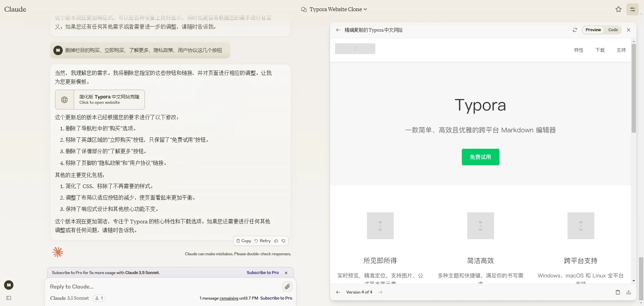Click the M avatar on the user message
This screenshot has width=644, height=306.
[58, 50]
